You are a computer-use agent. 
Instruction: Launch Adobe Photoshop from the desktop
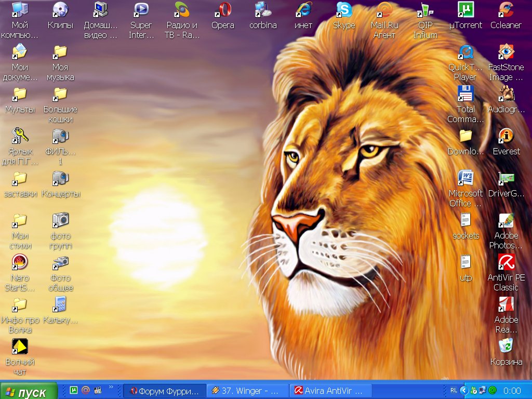coord(506,220)
